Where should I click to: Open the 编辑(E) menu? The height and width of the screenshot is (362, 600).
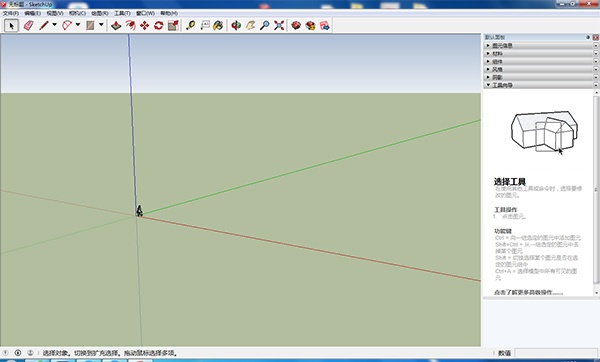tap(33, 13)
